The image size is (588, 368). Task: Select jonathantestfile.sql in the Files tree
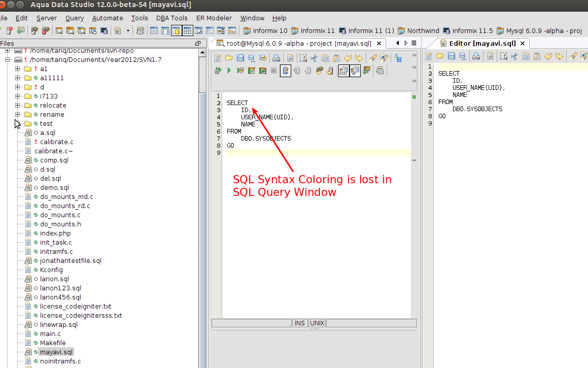71,261
